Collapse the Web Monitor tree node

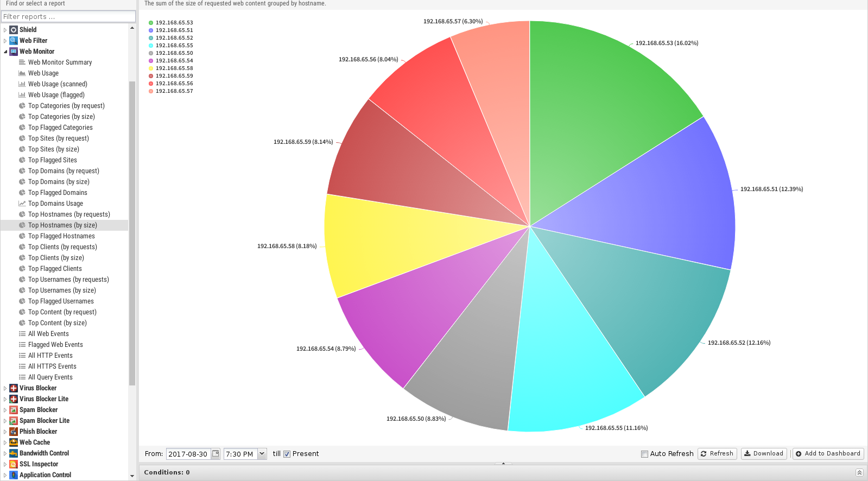[5, 52]
